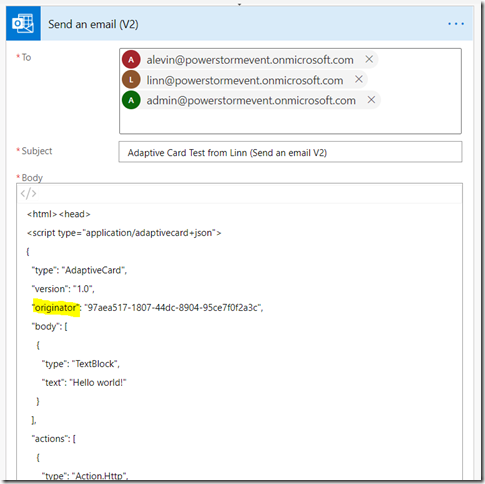Click the "body": [ line
485x484 pixels.
pyautogui.click(x=50, y=326)
